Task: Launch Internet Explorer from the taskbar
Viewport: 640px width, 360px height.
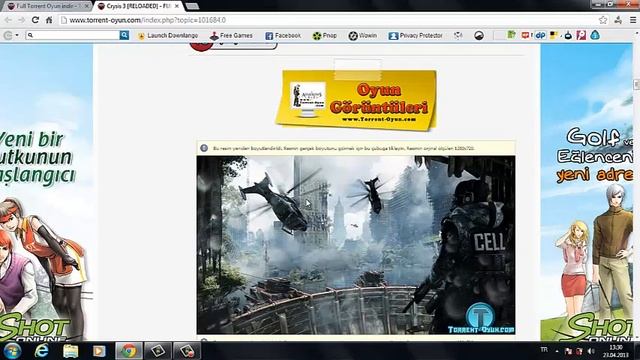Action: pos(42,351)
